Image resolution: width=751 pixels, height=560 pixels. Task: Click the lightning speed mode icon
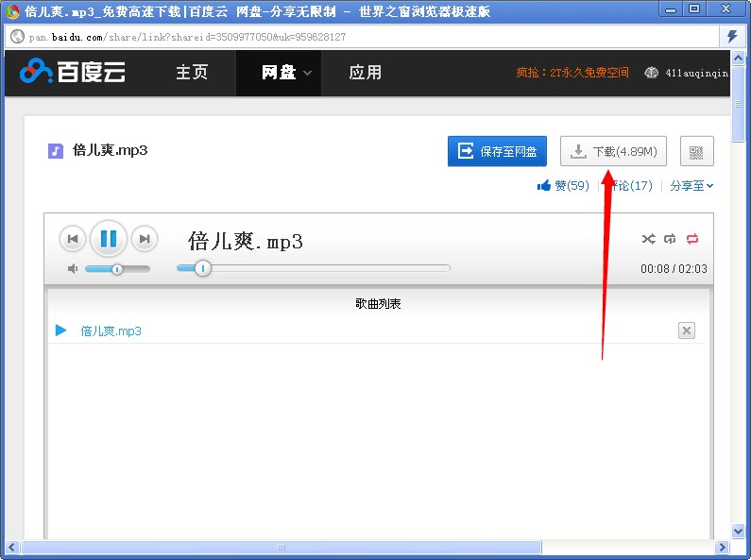click(732, 37)
